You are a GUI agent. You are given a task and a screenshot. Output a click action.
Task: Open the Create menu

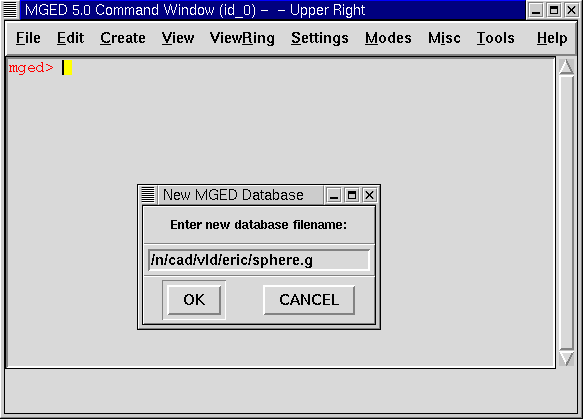123,38
